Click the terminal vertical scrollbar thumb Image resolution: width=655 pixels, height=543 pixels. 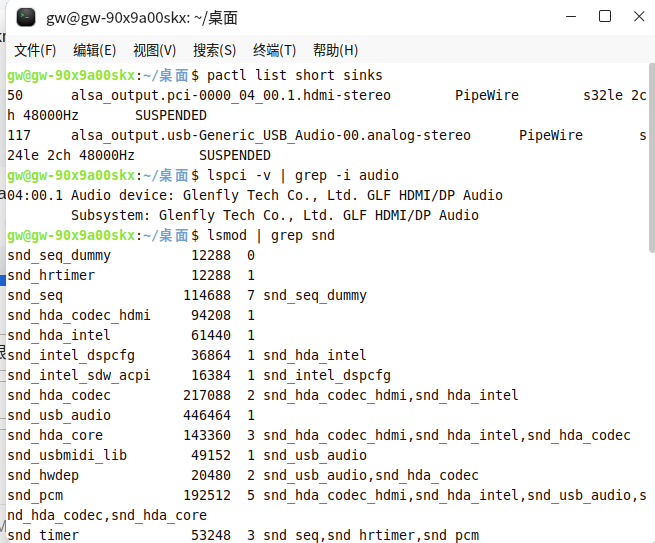click(652, 158)
